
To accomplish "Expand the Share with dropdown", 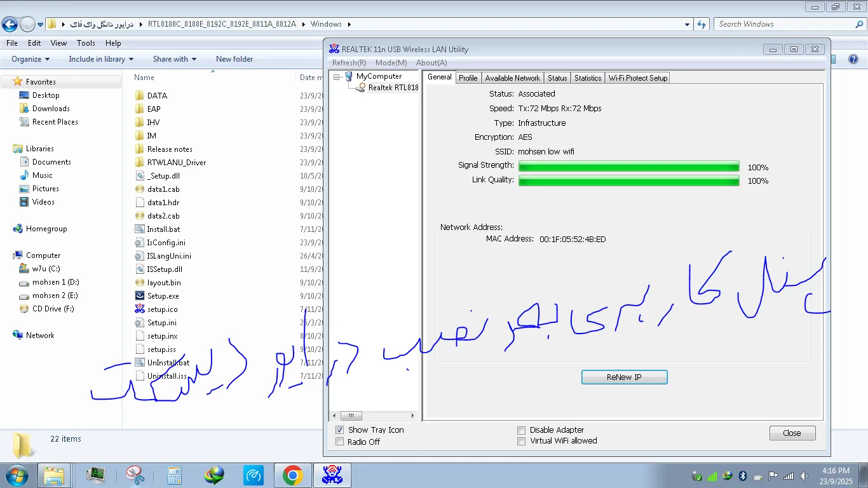I will [174, 59].
